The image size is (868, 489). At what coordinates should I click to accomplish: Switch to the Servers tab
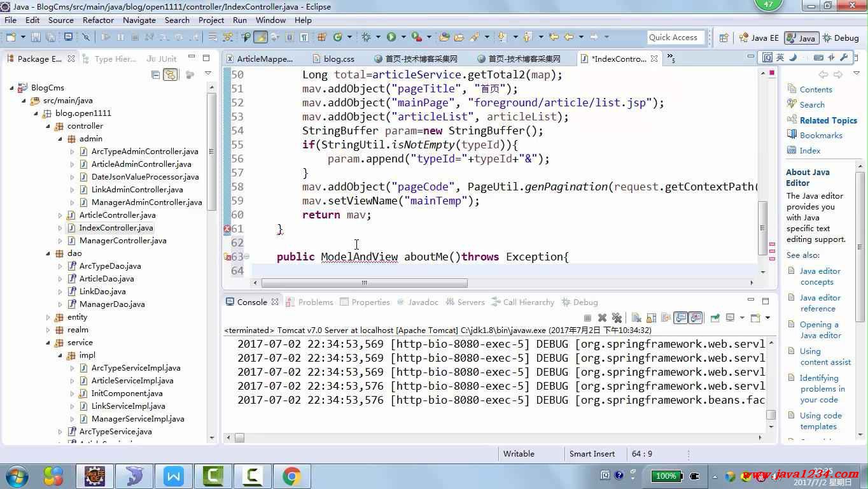pos(465,302)
